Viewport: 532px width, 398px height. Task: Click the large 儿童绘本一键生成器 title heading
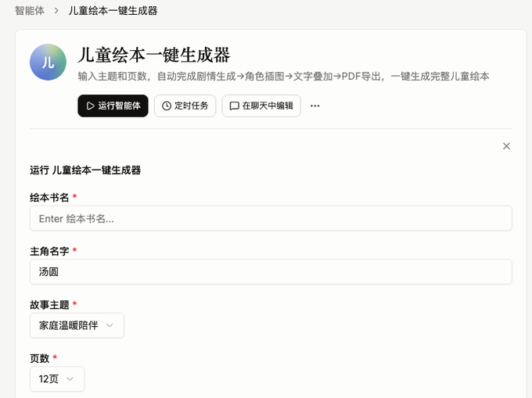pyautogui.click(x=154, y=55)
